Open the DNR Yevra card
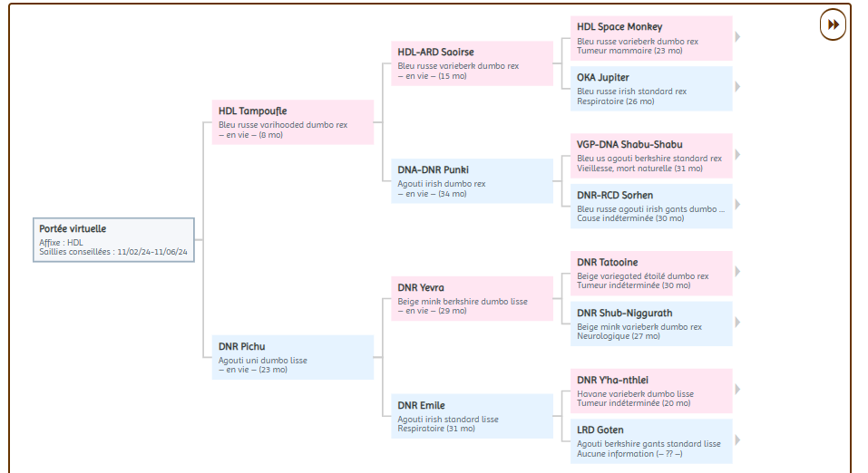The width and height of the screenshot is (868, 473). tap(472, 298)
